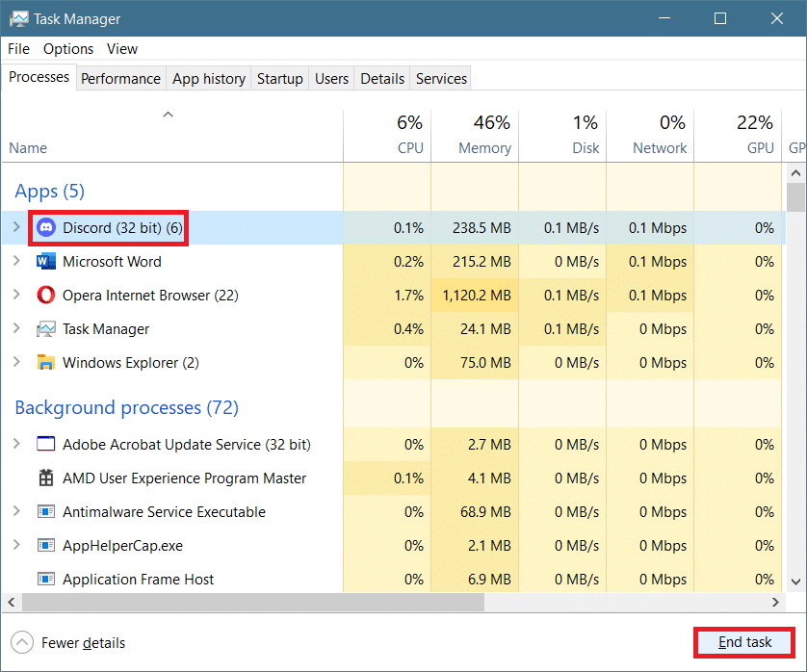This screenshot has height=672, width=807.
Task: Click the Task Manager row icon
Action: click(x=46, y=329)
